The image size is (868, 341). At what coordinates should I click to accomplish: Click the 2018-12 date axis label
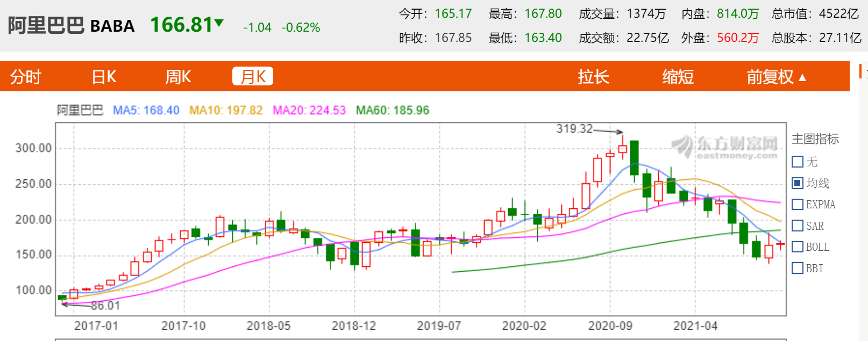pos(354,326)
